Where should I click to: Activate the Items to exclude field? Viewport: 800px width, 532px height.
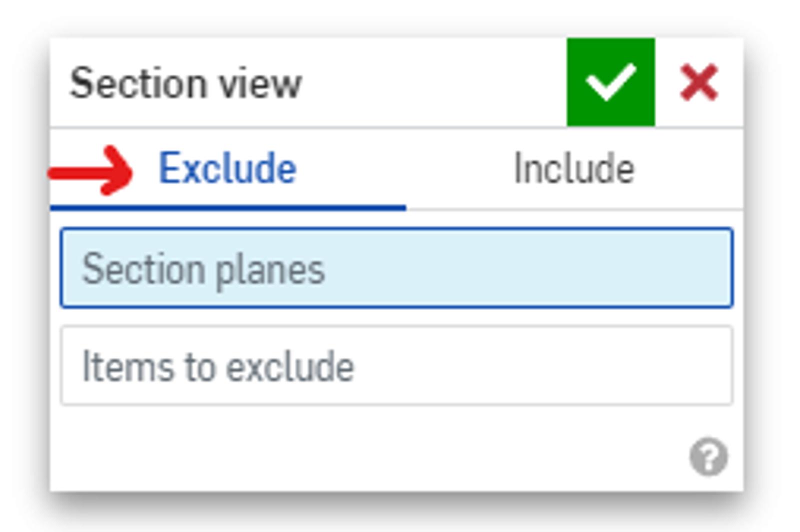[396, 366]
